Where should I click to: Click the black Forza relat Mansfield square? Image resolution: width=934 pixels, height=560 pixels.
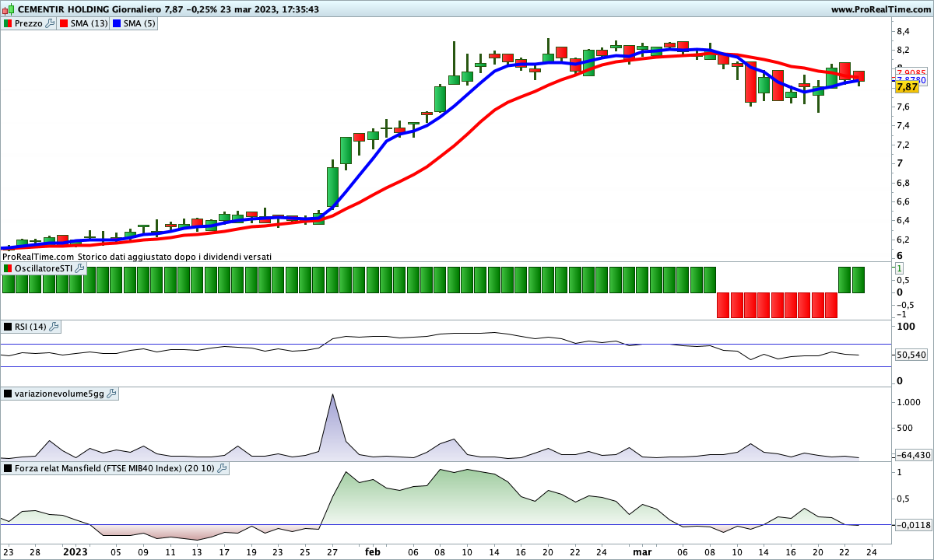click(x=8, y=468)
